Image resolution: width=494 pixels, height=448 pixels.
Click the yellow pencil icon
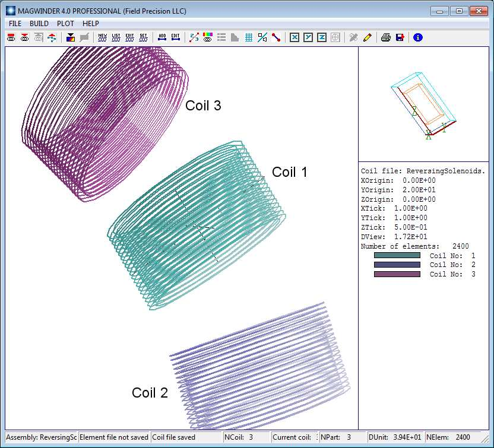367,37
